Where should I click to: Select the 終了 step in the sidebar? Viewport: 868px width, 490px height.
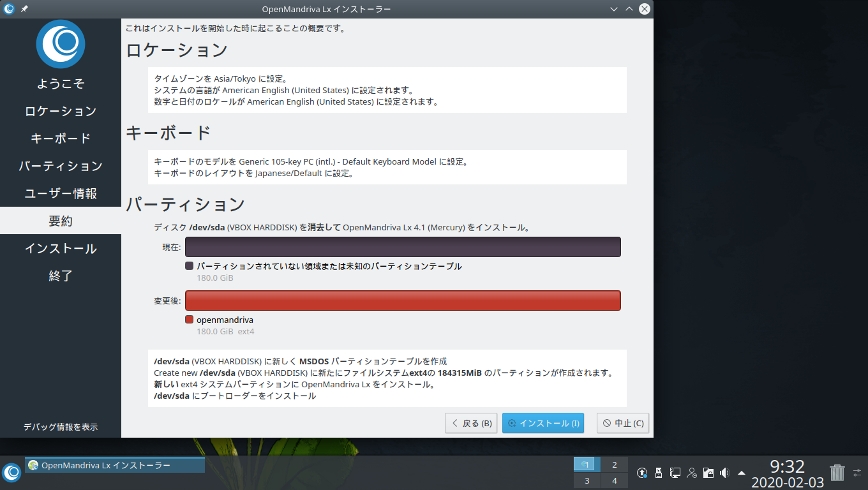61,276
